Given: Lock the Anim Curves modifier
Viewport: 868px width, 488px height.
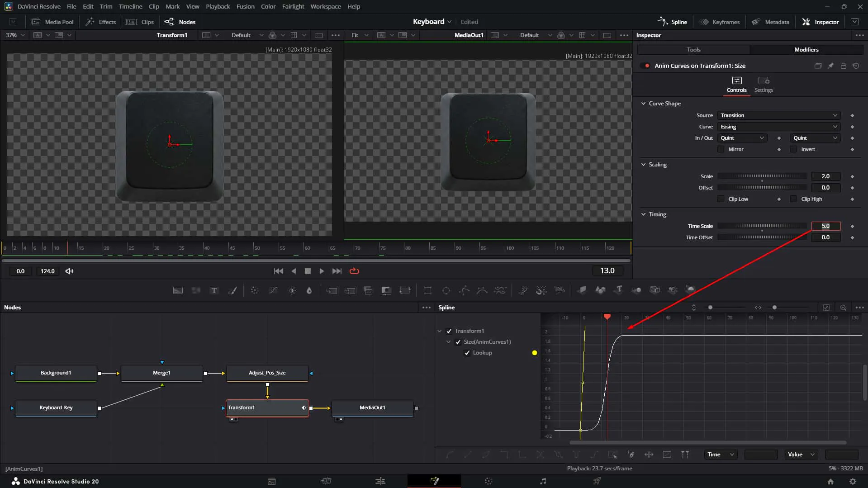Looking at the screenshot, I should [x=843, y=66].
